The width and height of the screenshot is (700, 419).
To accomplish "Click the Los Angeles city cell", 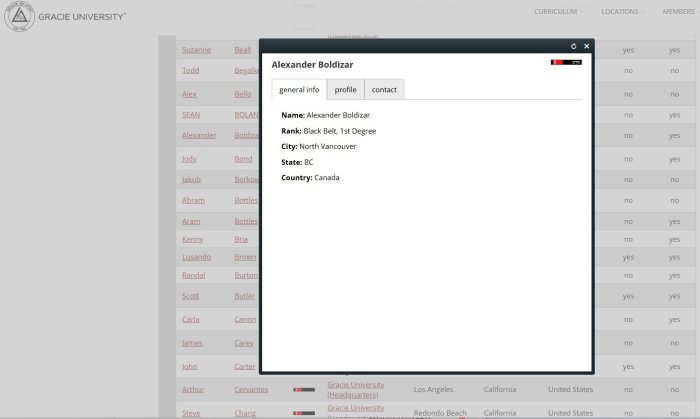I will click(433, 390).
